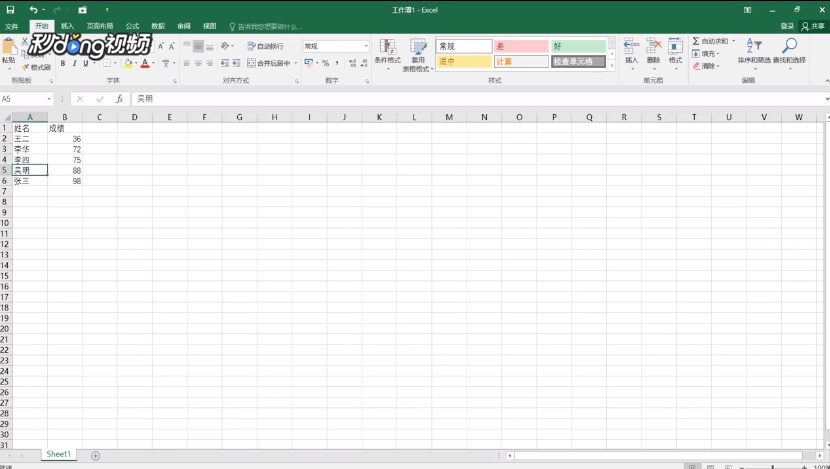Expand Merge and Center dropdown arrow

295,64
